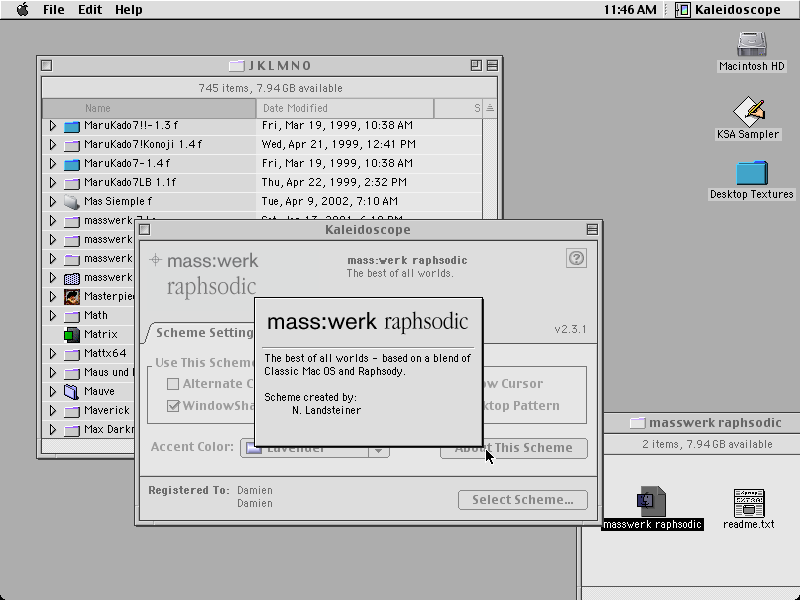Expand the Mattx64 folder
800x600 pixels.
tap(53, 353)
